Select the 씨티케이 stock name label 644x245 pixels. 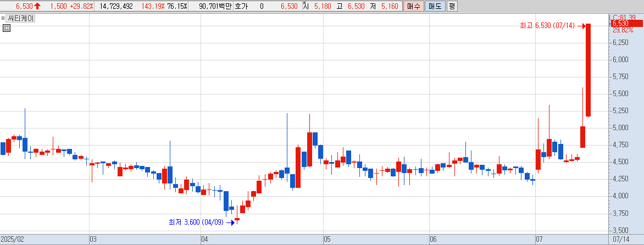point(20,18)
